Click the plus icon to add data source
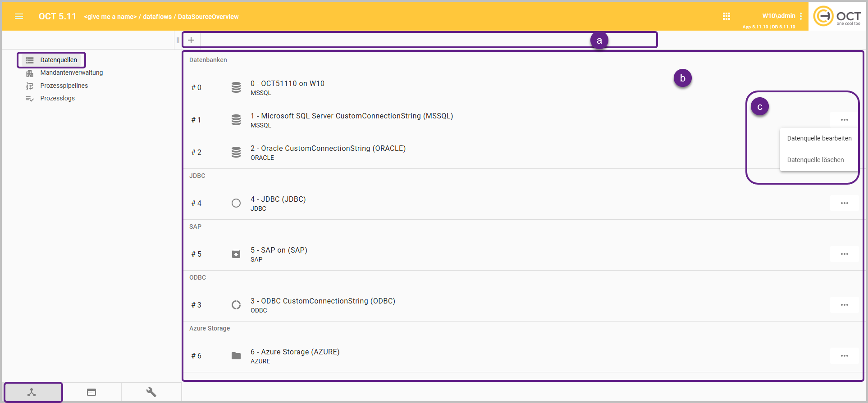This screenshot has width=868, height=403. click(x=191, y=40)
